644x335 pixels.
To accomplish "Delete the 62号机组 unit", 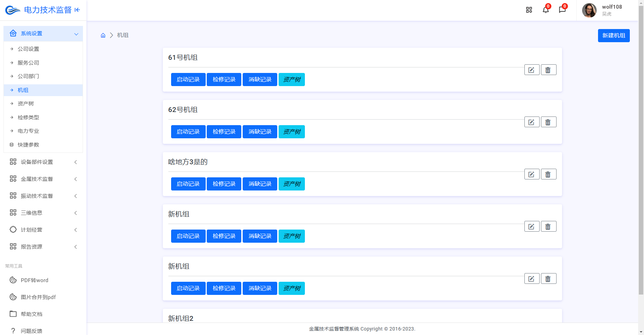I will click(548, 122).
